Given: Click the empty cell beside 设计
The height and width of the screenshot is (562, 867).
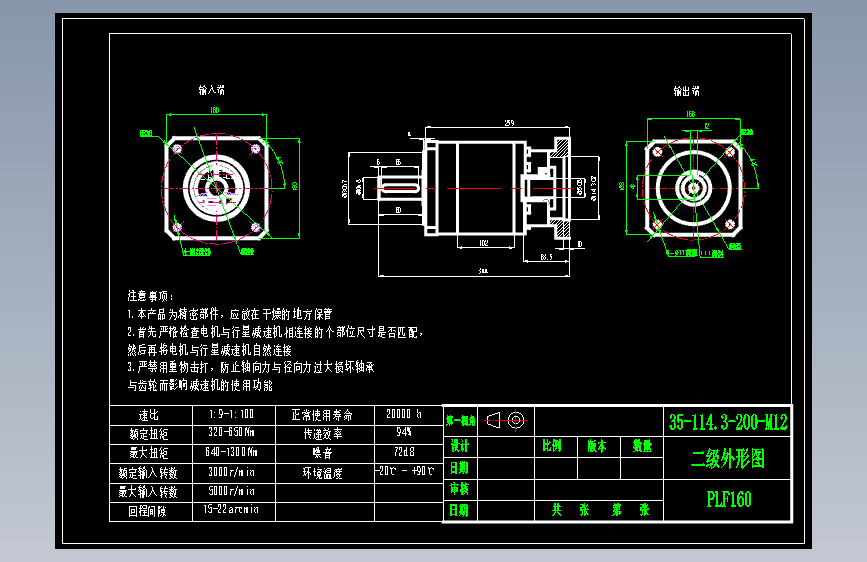Looking at the screenshot, I should 506,446.
